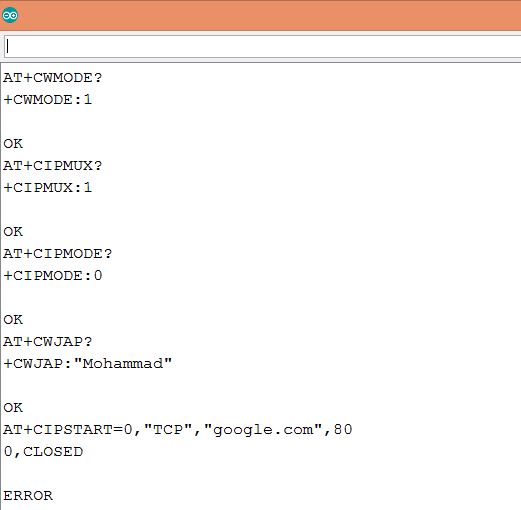Focus the serial command input field
Image resolution: width=521 pixels, height=510 pixels.
tap(263, 46)
